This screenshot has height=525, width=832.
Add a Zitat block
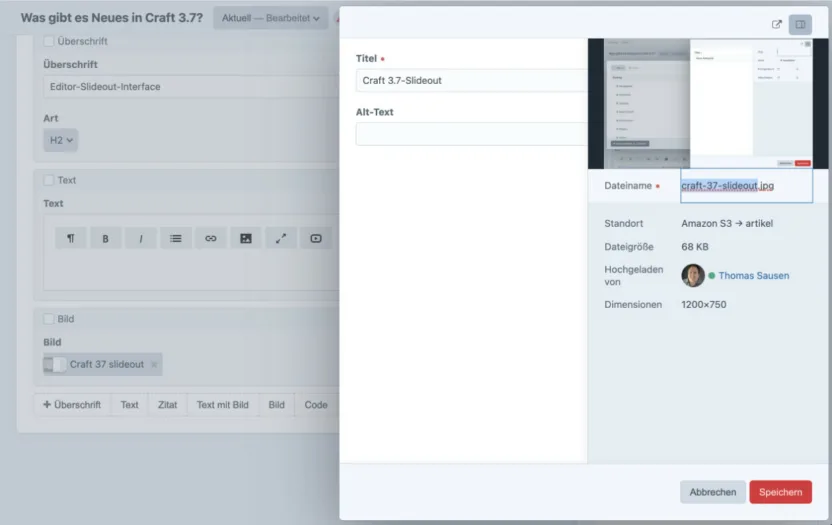(x=168, y=404)
